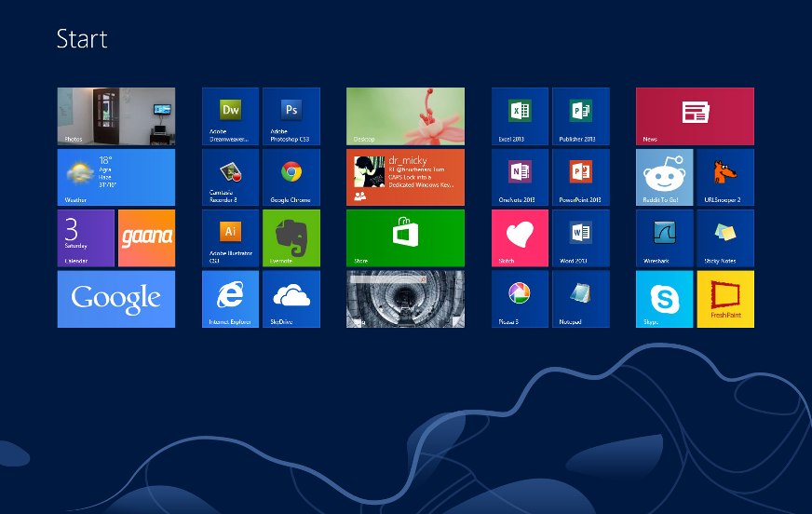Launch Adobe Dreamweaver

[x=230, y=116]
